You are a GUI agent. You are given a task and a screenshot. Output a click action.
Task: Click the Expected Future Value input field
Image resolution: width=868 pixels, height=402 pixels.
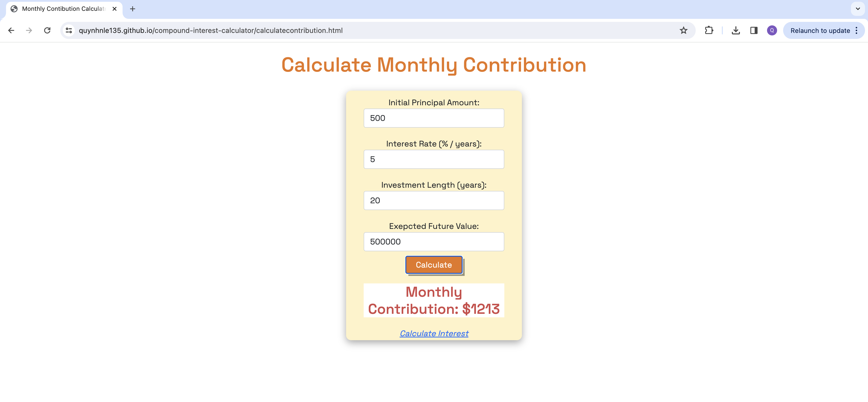pyautogui.click(x=433, y=241)
